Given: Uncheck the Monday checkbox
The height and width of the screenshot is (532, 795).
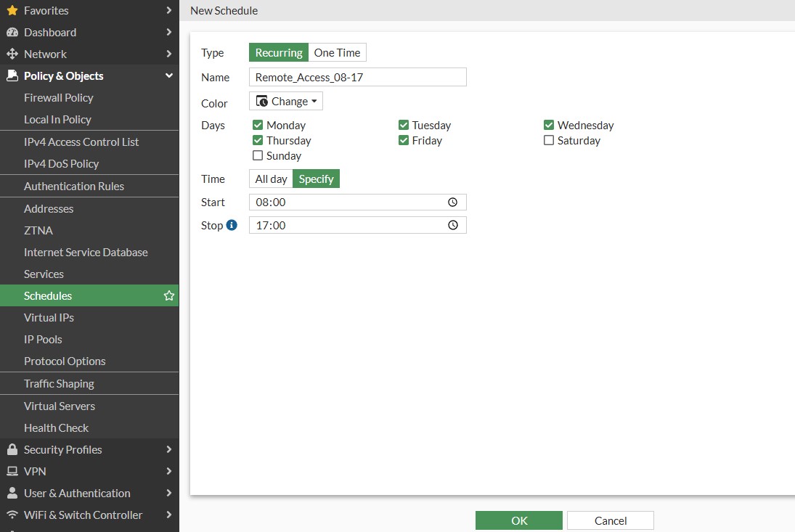Looking at the screenshot, I should pyautogui.click(x=258, y=125).
